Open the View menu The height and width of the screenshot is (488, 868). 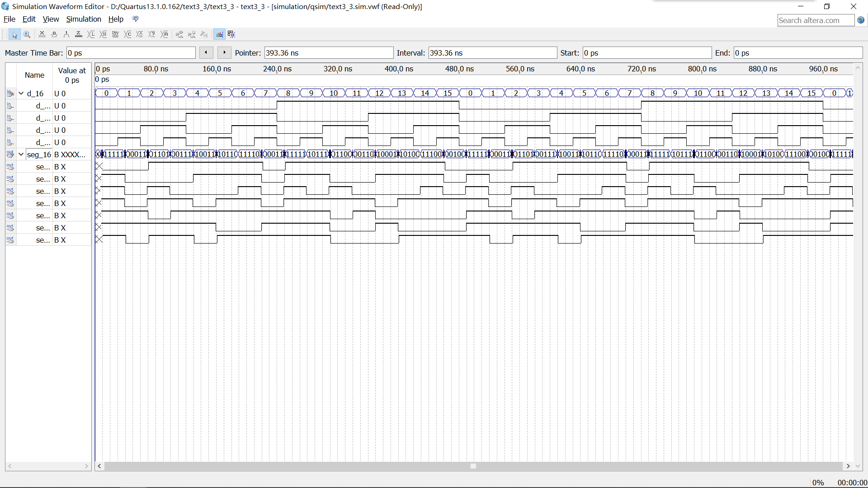pyautogui.click(x=51, y=19)
